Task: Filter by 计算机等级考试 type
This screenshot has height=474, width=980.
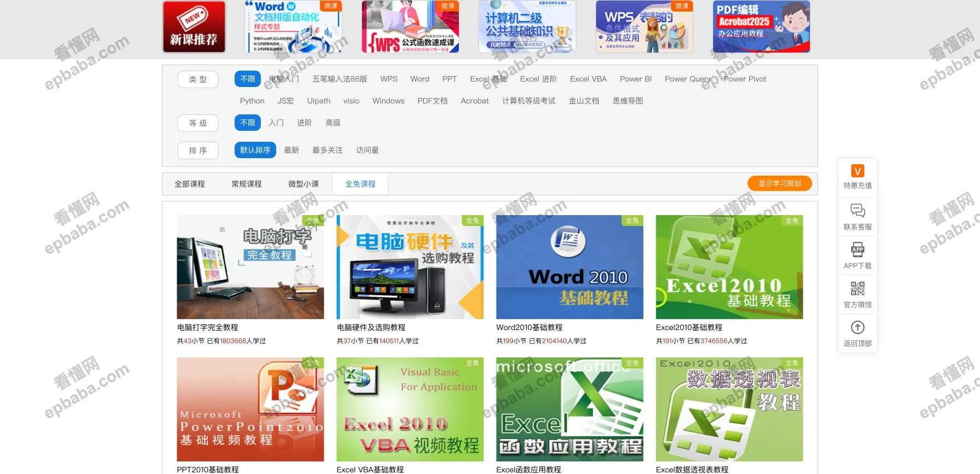Action: pyautogui.click(x=529, y=101)
